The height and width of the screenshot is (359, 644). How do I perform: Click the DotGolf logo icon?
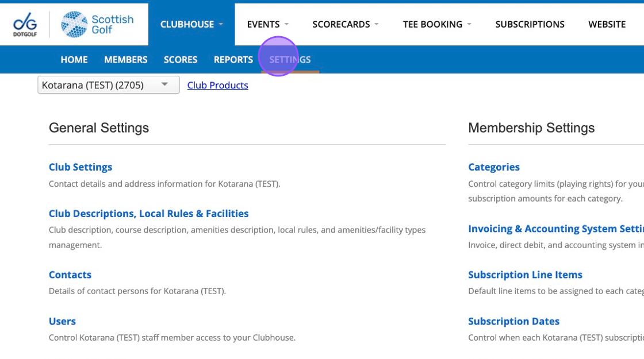(25, 24)
